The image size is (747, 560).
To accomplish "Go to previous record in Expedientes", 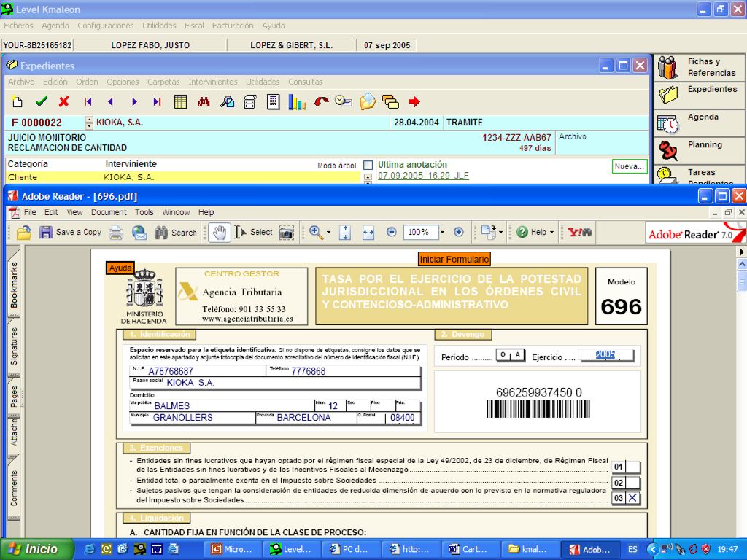I will click(111, 101).
